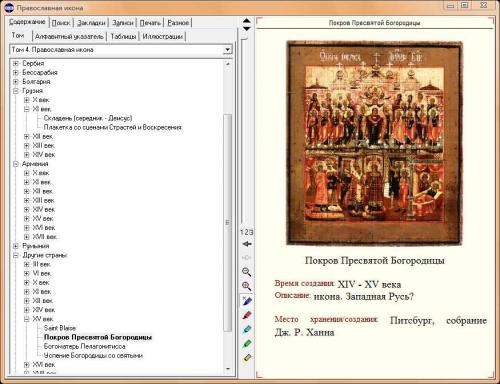This screenshot has width=500, height=384.
Task: Click the 123 page number icon
Action: pyautogui.click(x=247, y=232)
